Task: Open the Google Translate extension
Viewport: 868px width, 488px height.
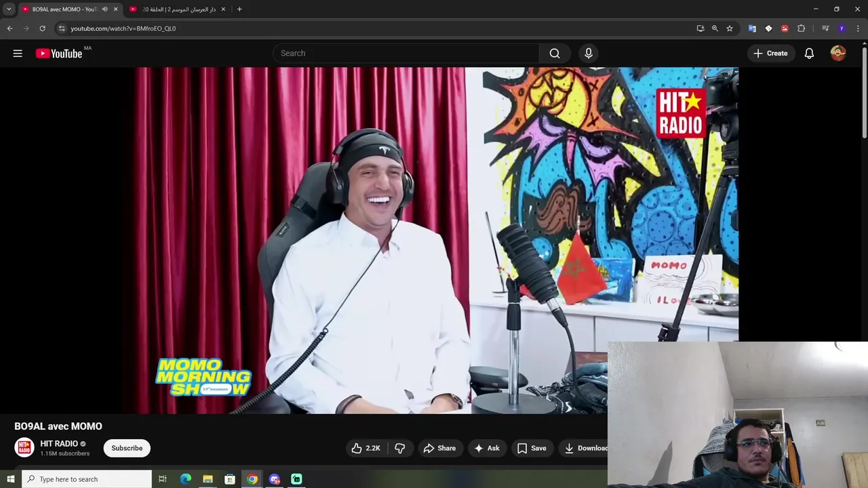Action: click(x=752, y=28)
